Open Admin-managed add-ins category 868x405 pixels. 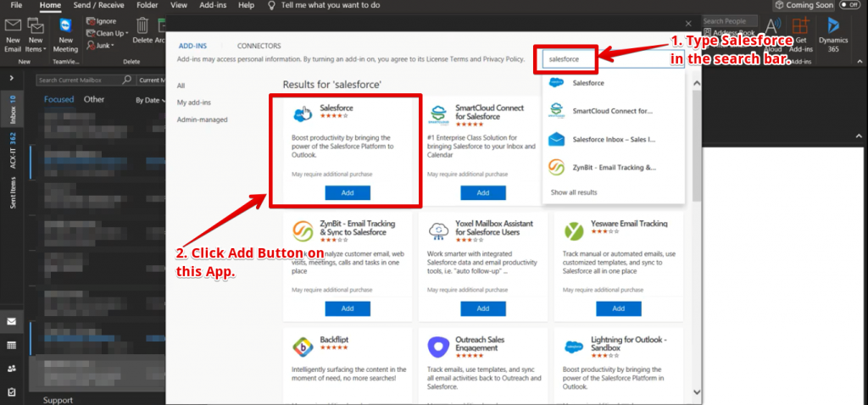coord(202,119)
